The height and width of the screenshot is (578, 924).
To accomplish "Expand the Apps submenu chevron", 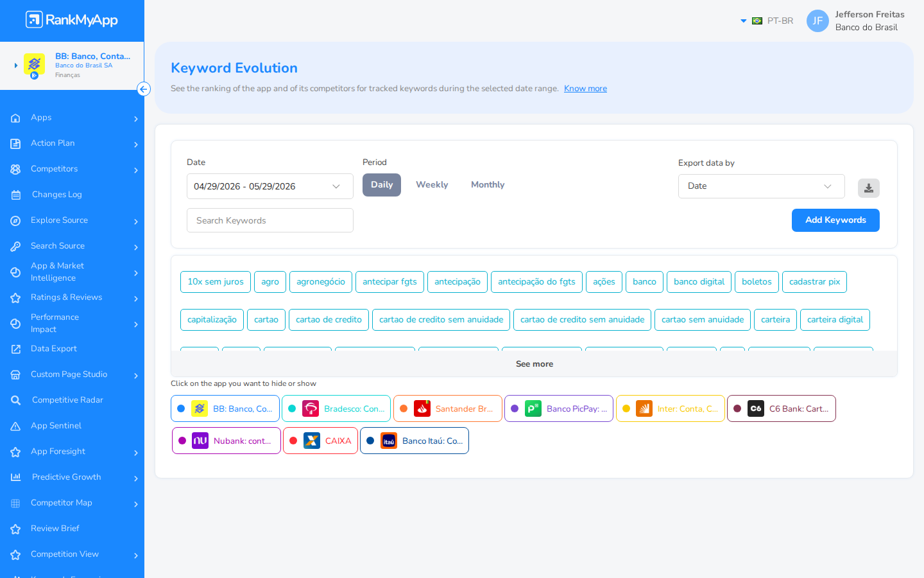I will [136, 119].
